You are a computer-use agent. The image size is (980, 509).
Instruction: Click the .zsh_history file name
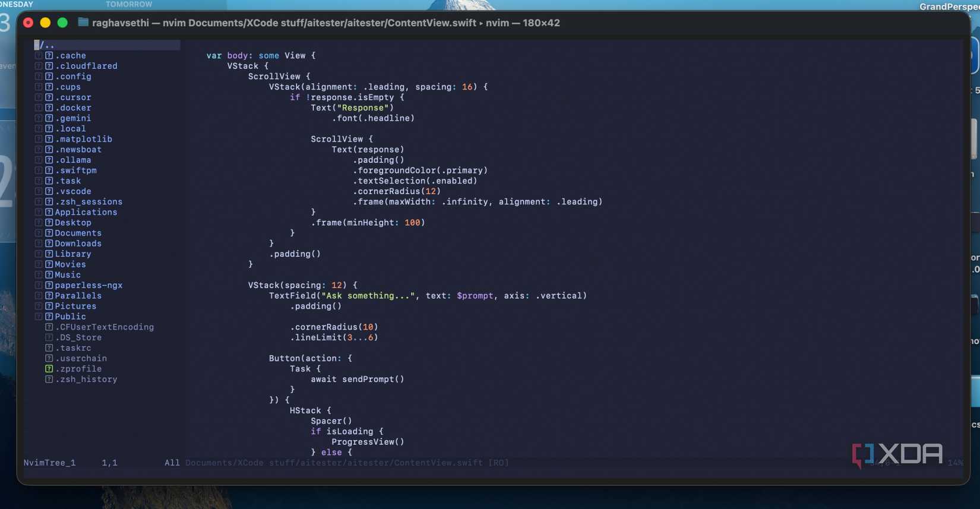point(86,380)
